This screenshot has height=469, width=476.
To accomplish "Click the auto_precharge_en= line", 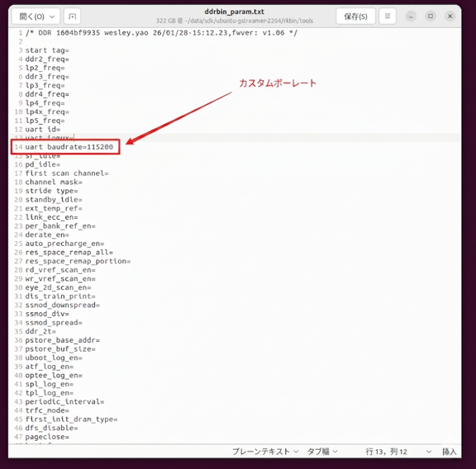I will click(x=64, y=244).
